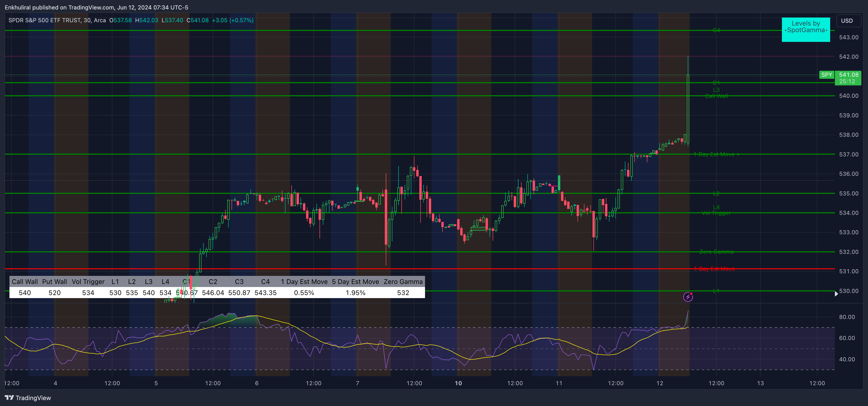Viewport: 868px width, 406px height.
Task: Click the bold 10 date on time axis
Action: point(458,383)
